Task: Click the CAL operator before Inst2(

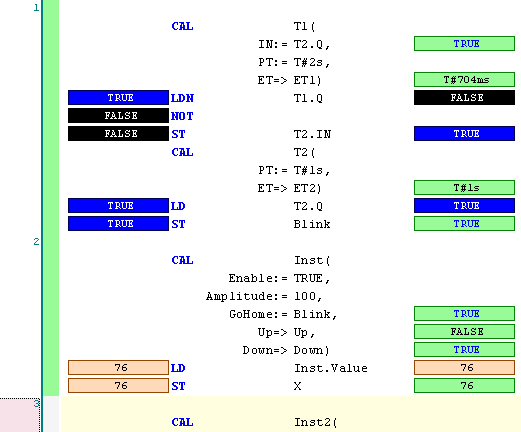Action: 182,422
